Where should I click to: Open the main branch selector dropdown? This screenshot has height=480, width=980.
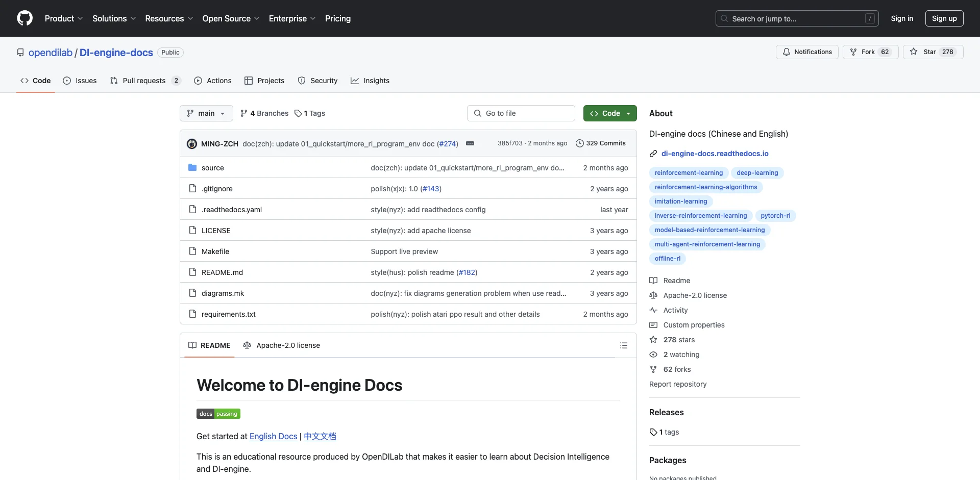tap(206, 113)
